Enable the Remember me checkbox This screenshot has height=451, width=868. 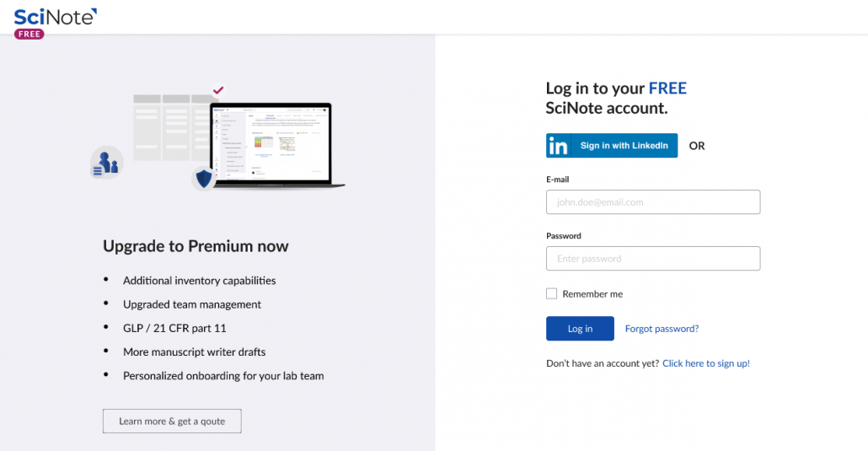[552, 294]
